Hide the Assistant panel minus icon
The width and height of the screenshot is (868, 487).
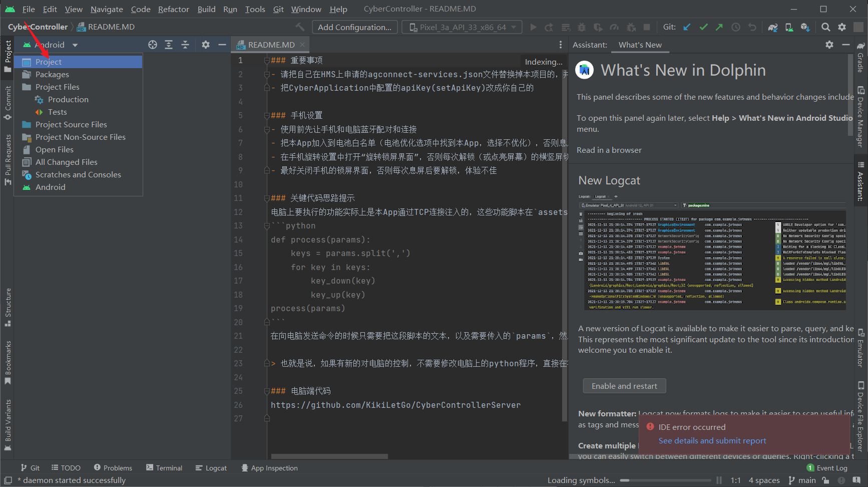(846, 45)
